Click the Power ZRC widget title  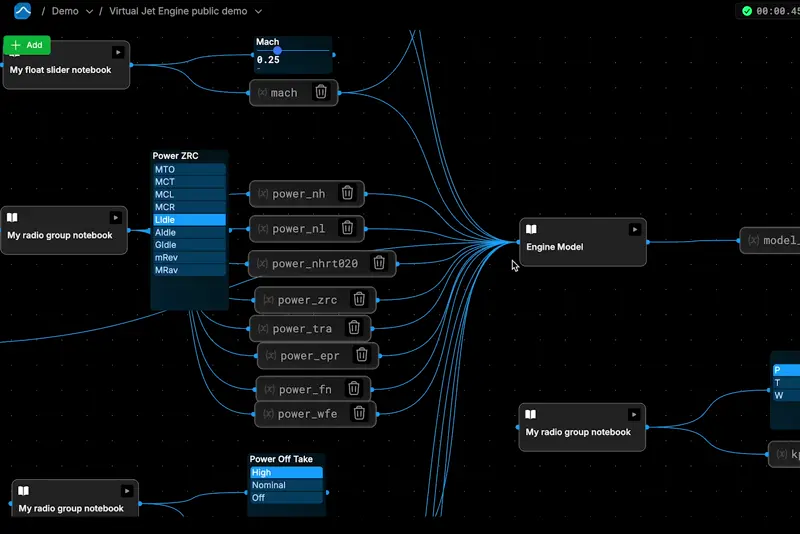click(x=176, y=156)
